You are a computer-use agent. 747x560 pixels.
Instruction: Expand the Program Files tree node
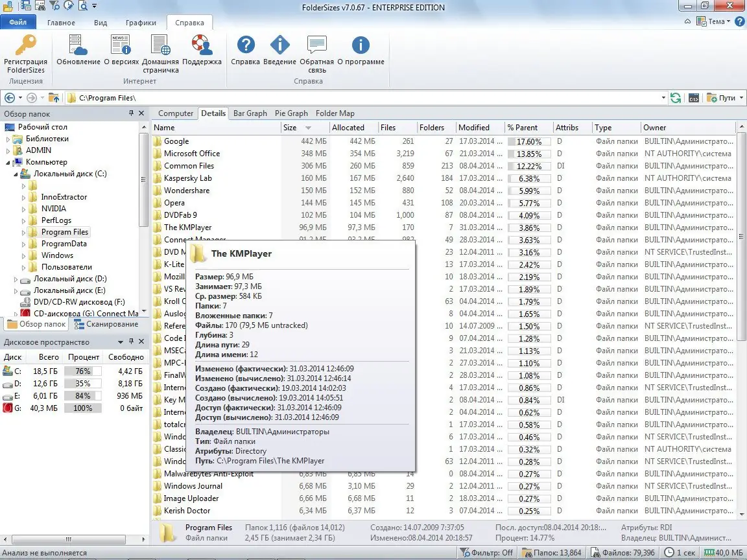[23, 233]
